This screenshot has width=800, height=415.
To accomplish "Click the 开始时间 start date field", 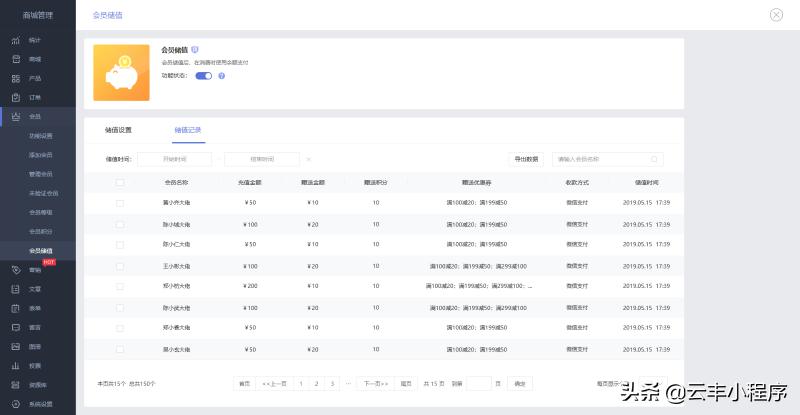I will (174, 159).
